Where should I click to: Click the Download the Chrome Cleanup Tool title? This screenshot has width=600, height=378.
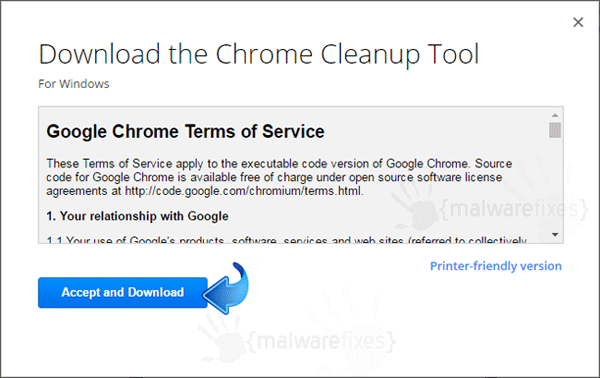pos(259,54)
